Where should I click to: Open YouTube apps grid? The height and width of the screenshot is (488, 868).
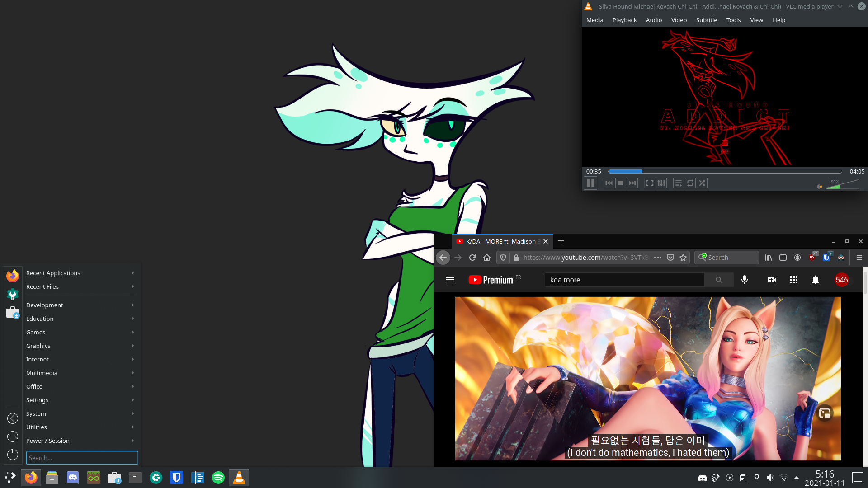794,280
